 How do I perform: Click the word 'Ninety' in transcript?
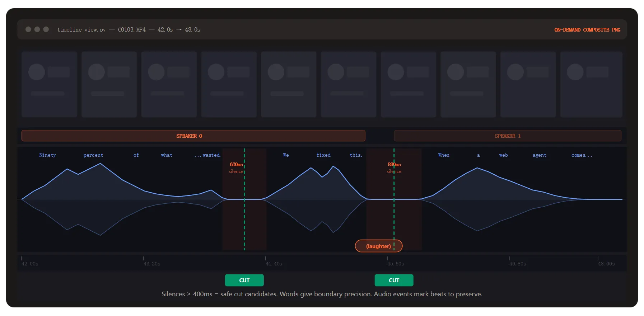click(x=47, y=155)
